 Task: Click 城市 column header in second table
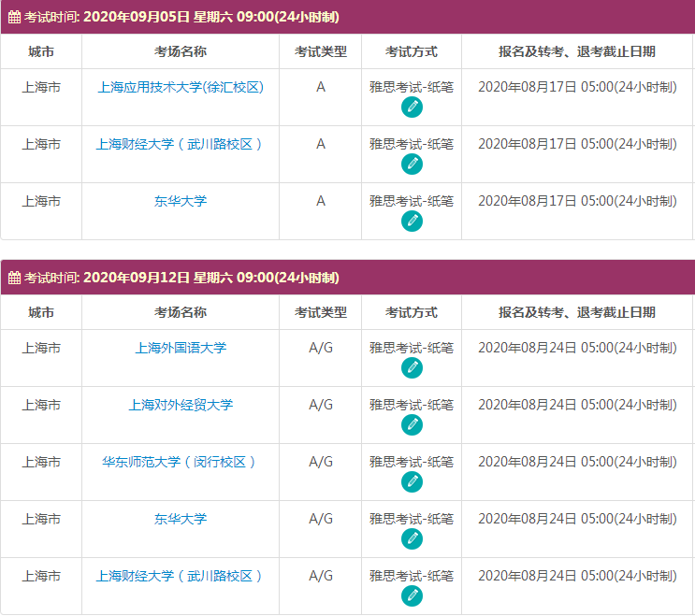coord(41,312)
